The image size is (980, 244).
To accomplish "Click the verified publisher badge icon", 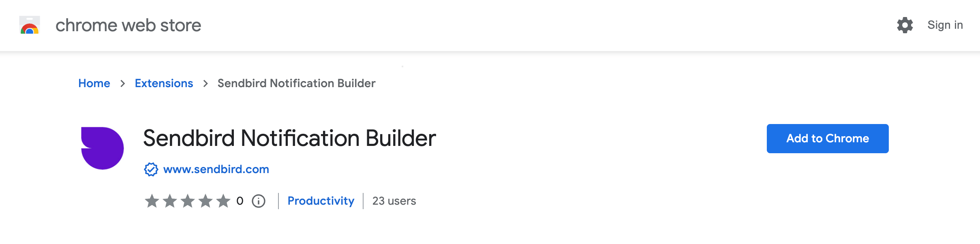I will (x=151, y=169).
